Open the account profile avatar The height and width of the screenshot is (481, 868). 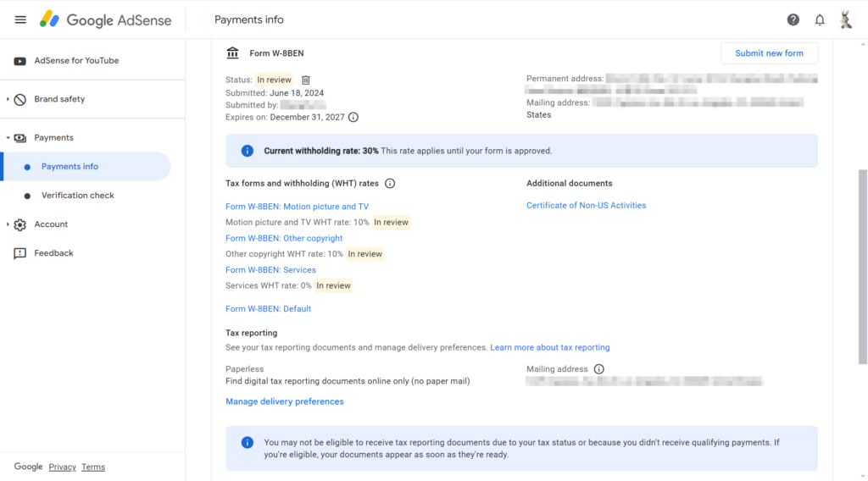pyautogui.click(x=845, y=20)
